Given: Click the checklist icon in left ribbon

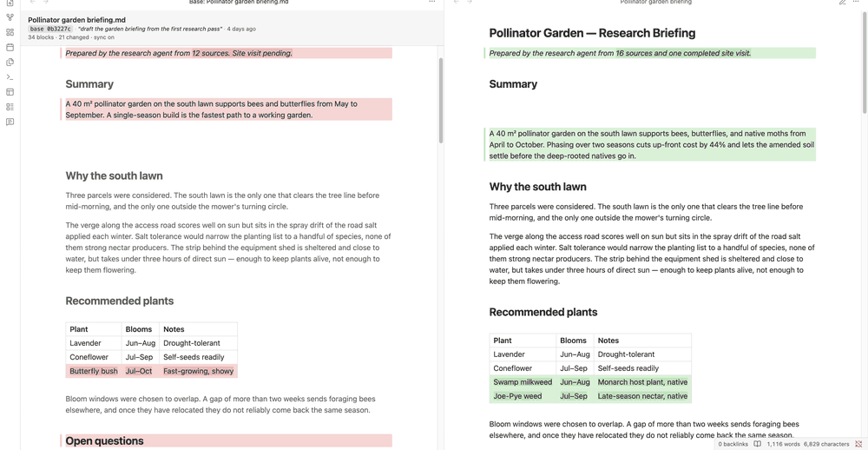Looking at the screenshot, I should (x=10, y=107).
